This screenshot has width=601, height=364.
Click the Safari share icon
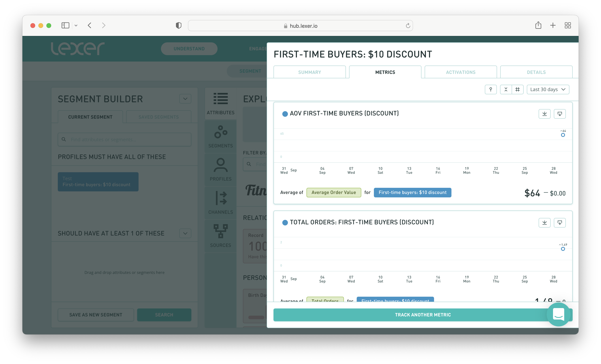[x=538, y=25]
